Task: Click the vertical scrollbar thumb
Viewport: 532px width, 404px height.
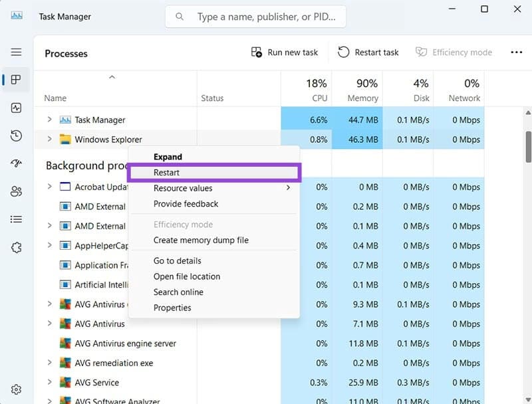Action: (528, 147)
